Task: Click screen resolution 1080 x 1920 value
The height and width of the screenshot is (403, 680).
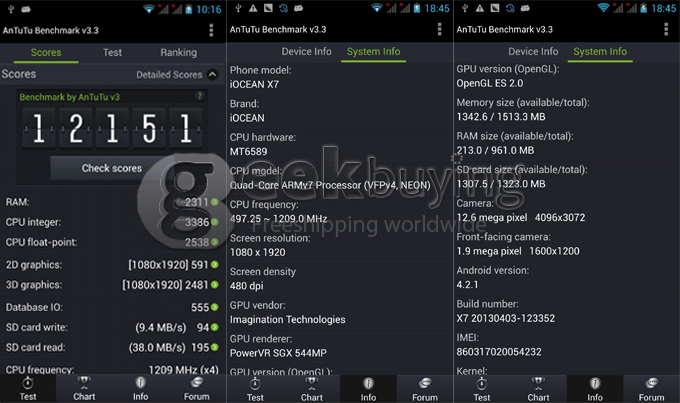Action: pyautogui.click(x=258, y=252)
